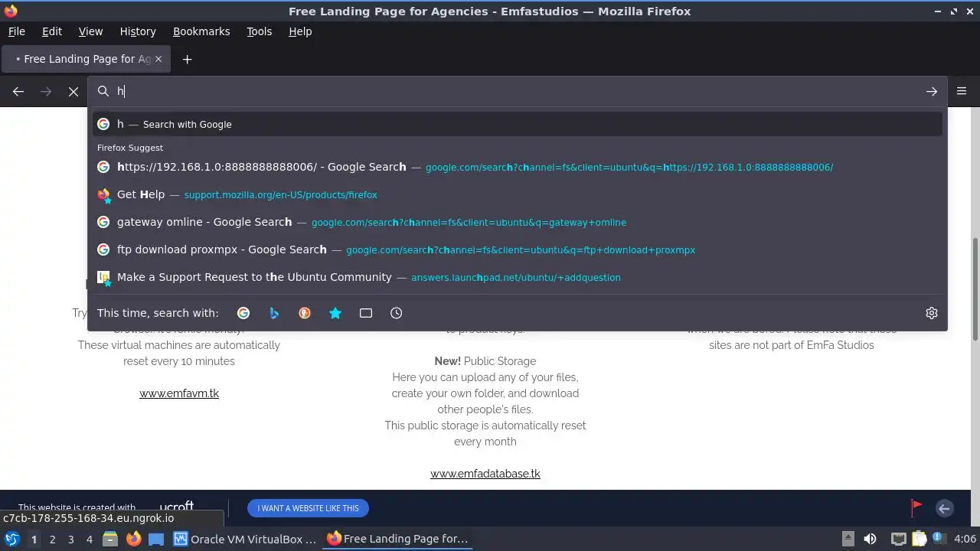This screenshot has height=551, width=980.
Task: Open the Help menu
Action: click(300, 31)
